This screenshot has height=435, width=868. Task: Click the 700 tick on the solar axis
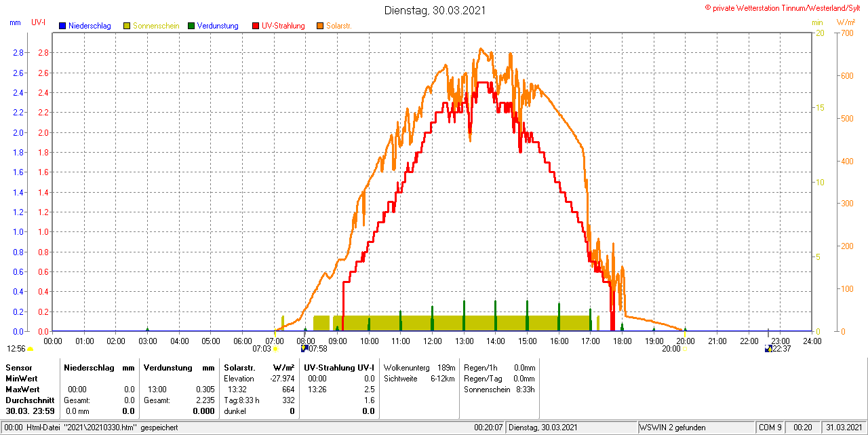[x=846, y=33]
